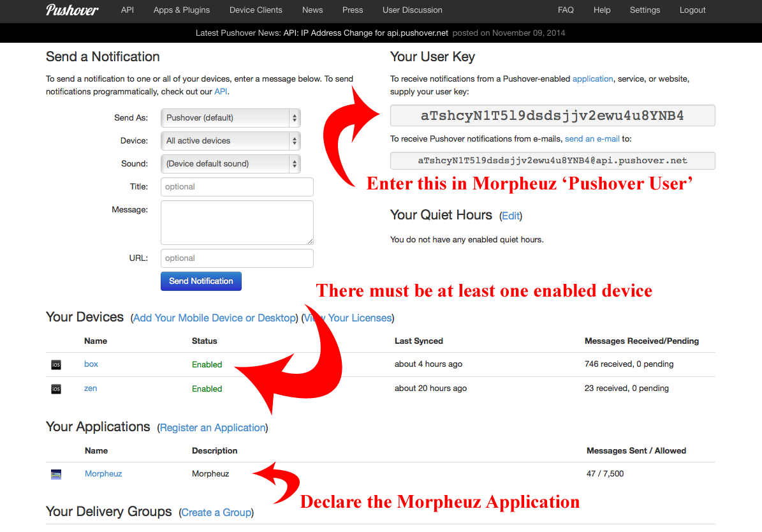This screenshot has height=532, width=762.
Task: Click the Morpheuz application icon
Action: click(56, 474)
